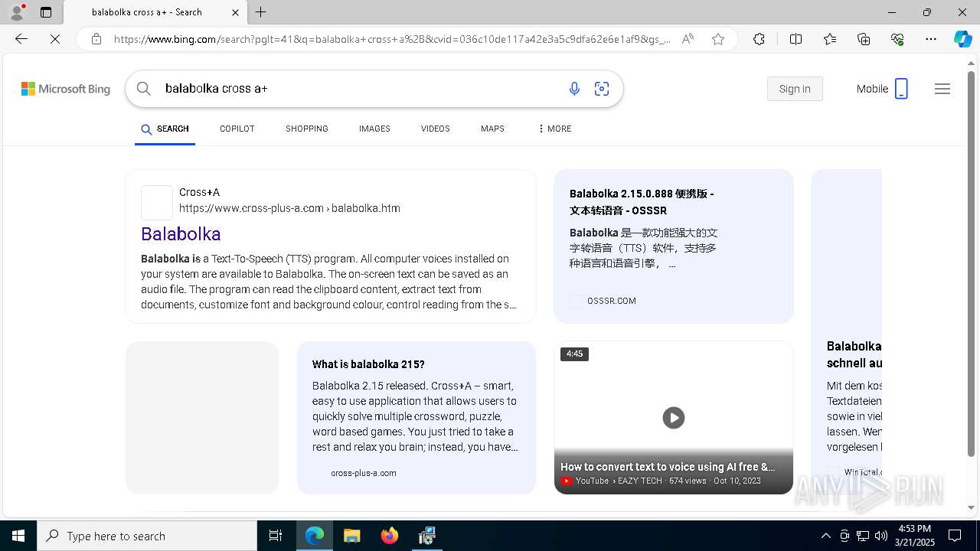Open the installer app on taskbar
The width and height of the screenshot is (980, 551).
pyautogui.click(x=426, y=536)
